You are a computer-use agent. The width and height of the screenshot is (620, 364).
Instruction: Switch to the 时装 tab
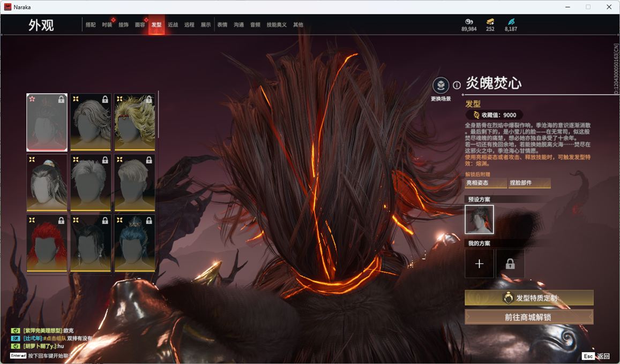pyautogui.click(x=107, y=25)
